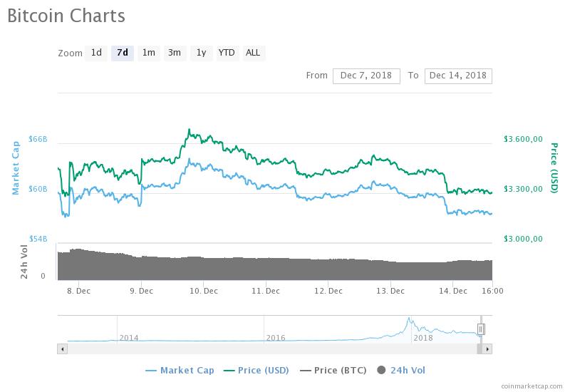Show ALL time range
Screen dimensions: 570x392
pos(254,53)
